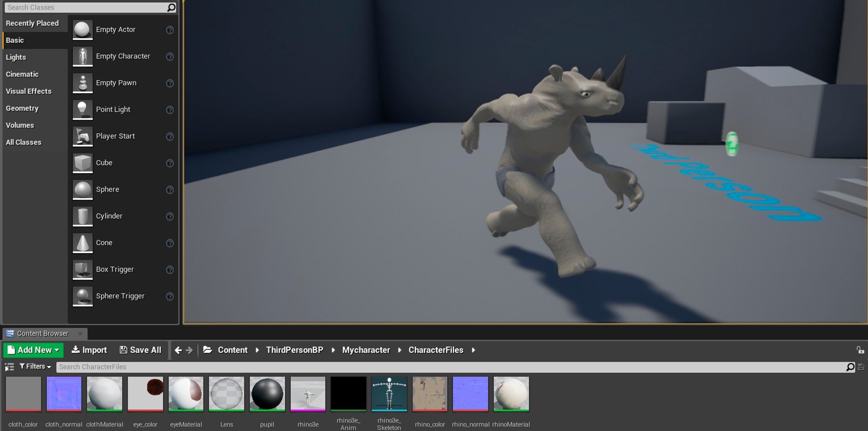Navigate to Mycharacter folder in breadcrumb

(x=366, y=350)
